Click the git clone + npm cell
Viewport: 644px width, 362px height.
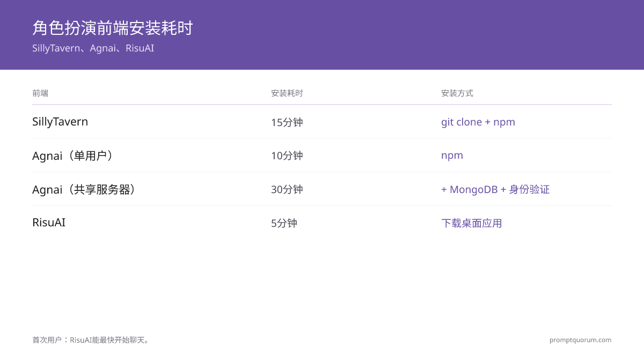tap(478, 122)
